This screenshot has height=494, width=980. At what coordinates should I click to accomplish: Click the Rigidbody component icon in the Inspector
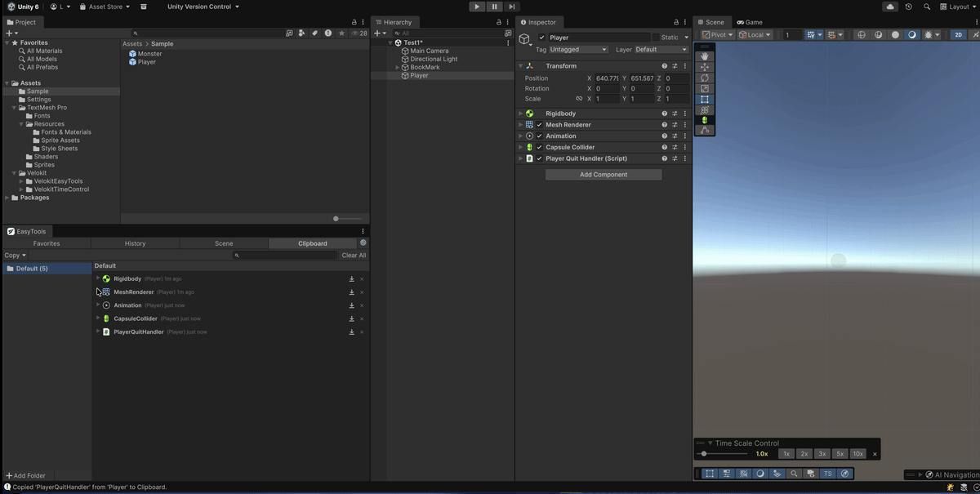click(530, 113)
